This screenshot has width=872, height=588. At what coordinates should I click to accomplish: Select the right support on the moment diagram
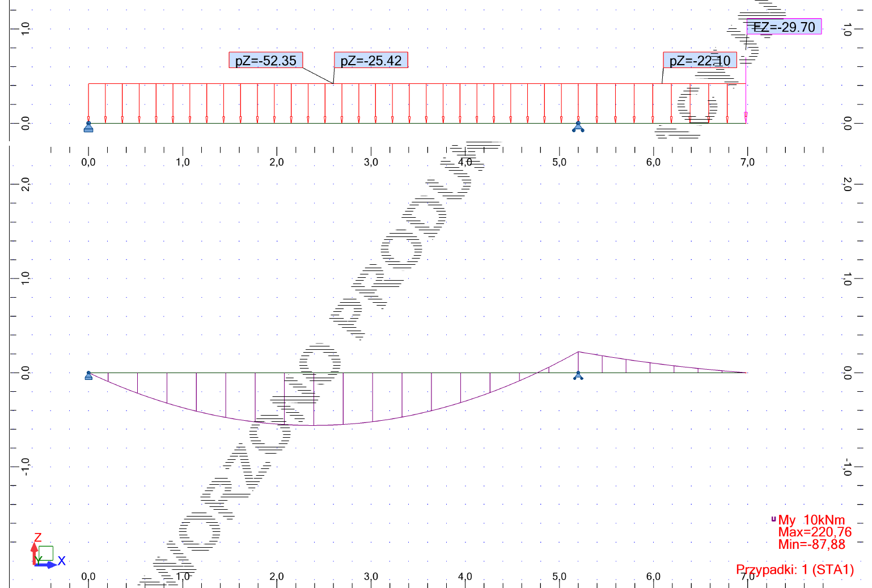pyautogui.click(x=578, y=375)
